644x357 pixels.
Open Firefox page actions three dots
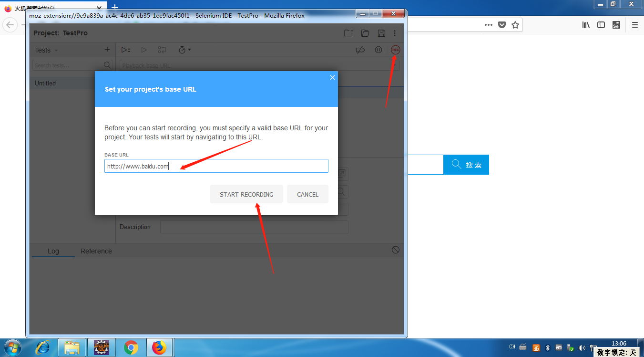point(489,25)
